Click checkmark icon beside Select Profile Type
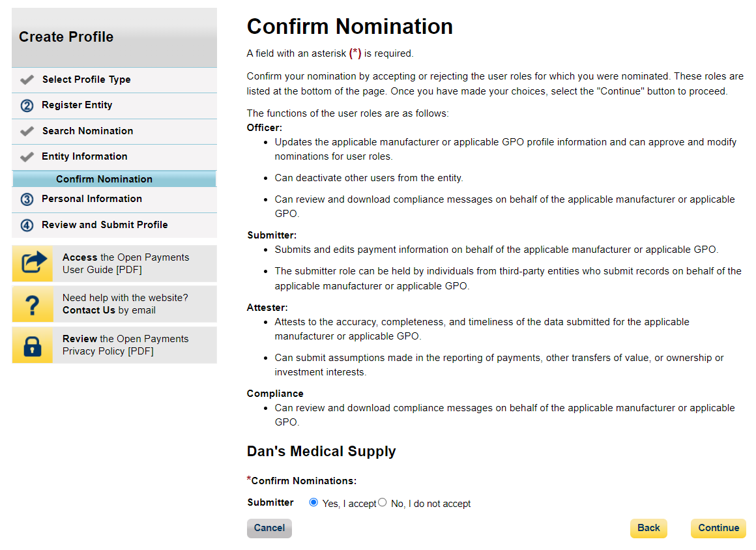This screenshot has width=756, height=550. 27,80
